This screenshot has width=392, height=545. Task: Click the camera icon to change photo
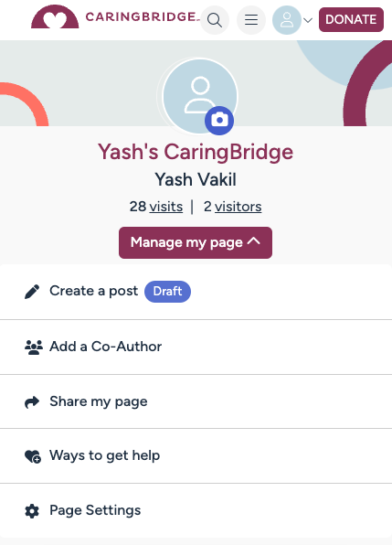point(219,121)
